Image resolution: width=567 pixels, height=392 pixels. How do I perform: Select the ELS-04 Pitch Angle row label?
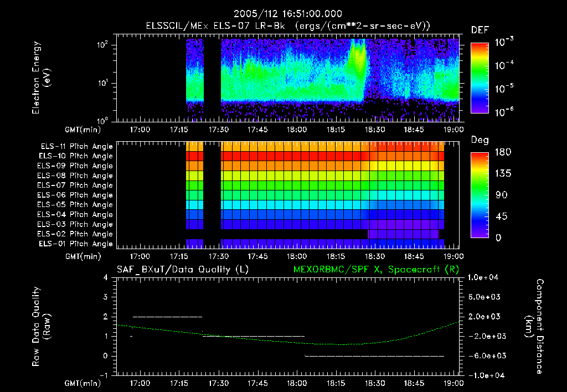point(75,214)
